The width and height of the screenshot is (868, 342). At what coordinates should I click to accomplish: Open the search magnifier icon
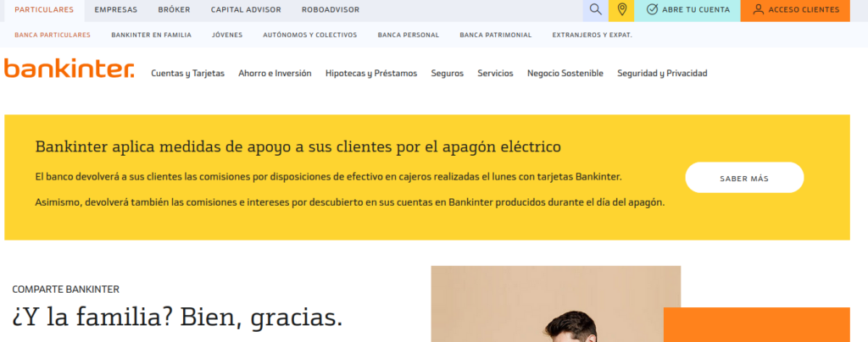pyautogui.click(x=596, y=10)
